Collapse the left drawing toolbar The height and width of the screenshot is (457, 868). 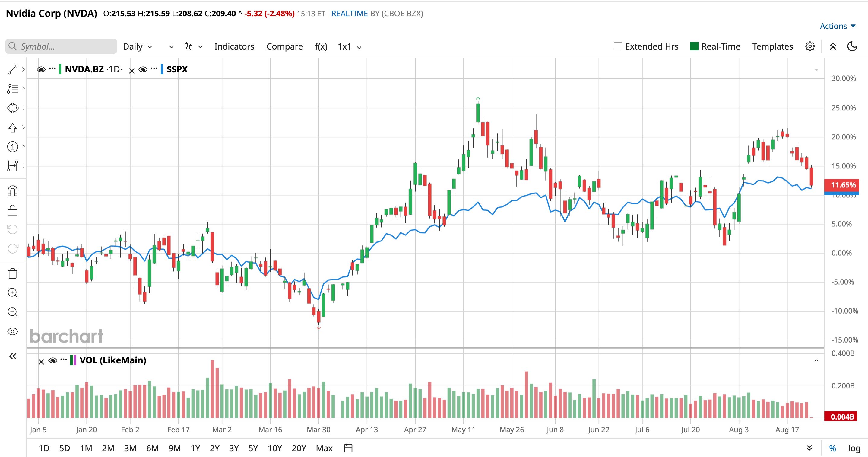(x=12, y=356)
